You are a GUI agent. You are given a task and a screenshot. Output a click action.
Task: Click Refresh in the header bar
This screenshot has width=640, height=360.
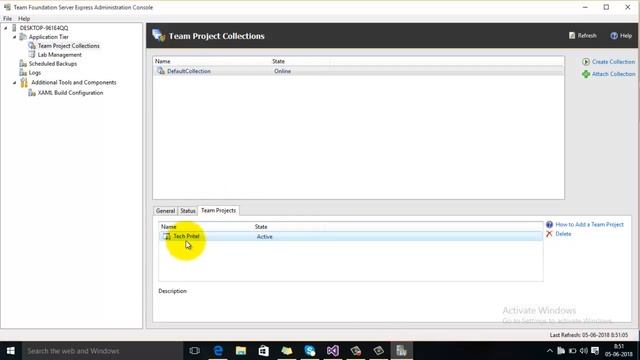tap(583, 36)
